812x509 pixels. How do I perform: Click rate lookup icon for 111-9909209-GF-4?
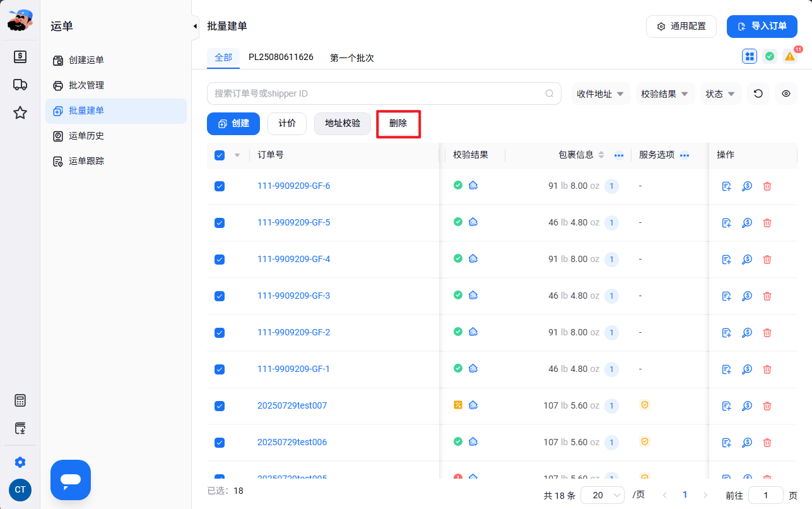[x=747, y=260]
